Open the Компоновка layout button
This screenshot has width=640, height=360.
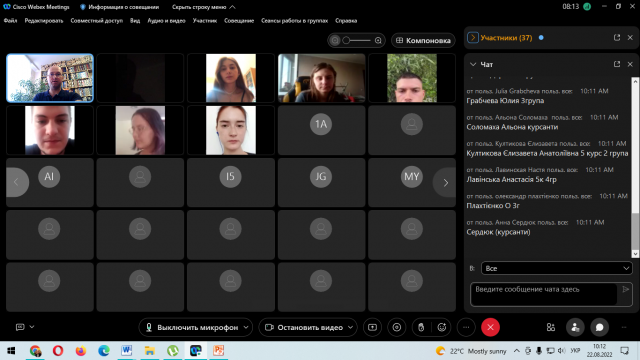[x=423, y=40]
